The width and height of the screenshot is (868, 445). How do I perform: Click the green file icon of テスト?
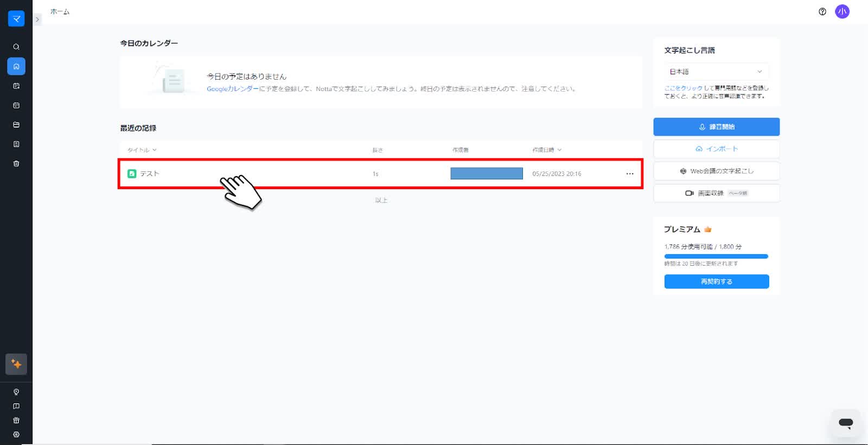point(132,173)
